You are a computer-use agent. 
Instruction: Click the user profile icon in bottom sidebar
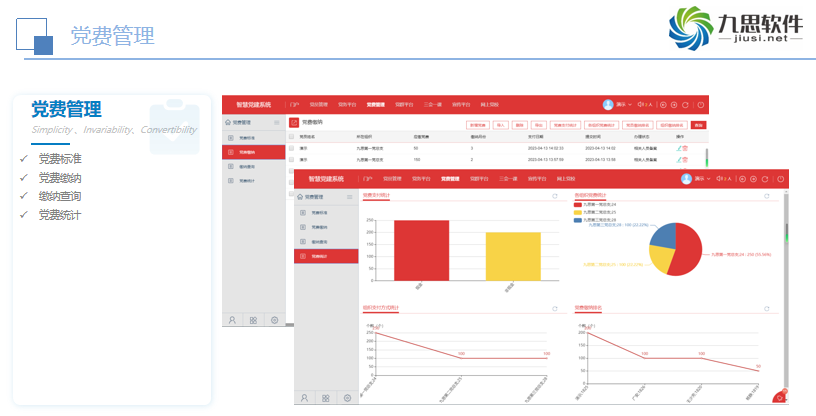tap(303, 398)
